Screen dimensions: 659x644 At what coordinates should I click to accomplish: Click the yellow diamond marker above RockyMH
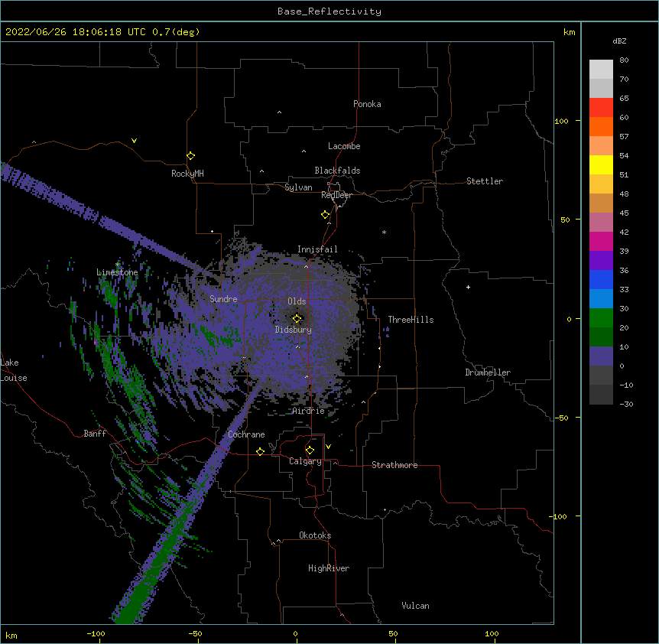[x=191, y=155]
